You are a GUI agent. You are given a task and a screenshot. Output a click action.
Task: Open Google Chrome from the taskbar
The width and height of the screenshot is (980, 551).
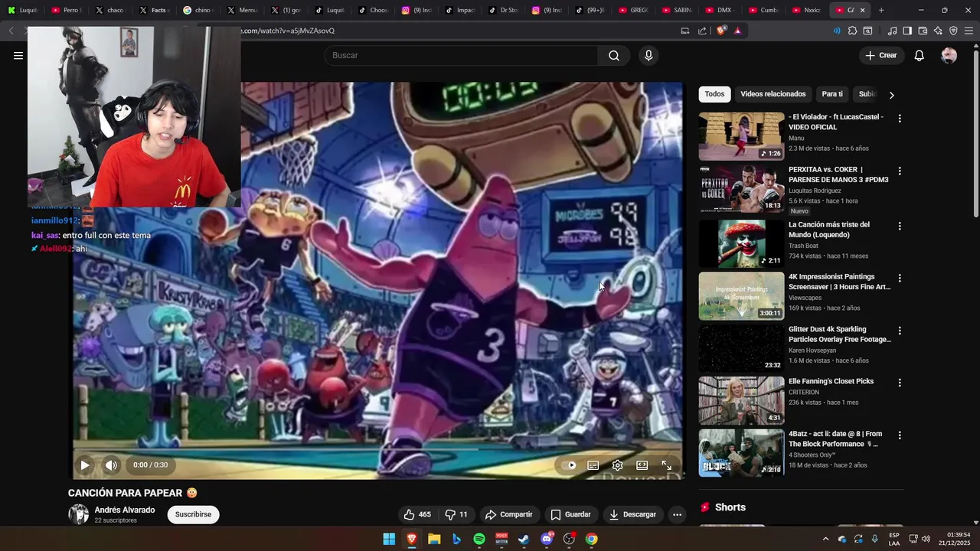click(x=591, y=539)
